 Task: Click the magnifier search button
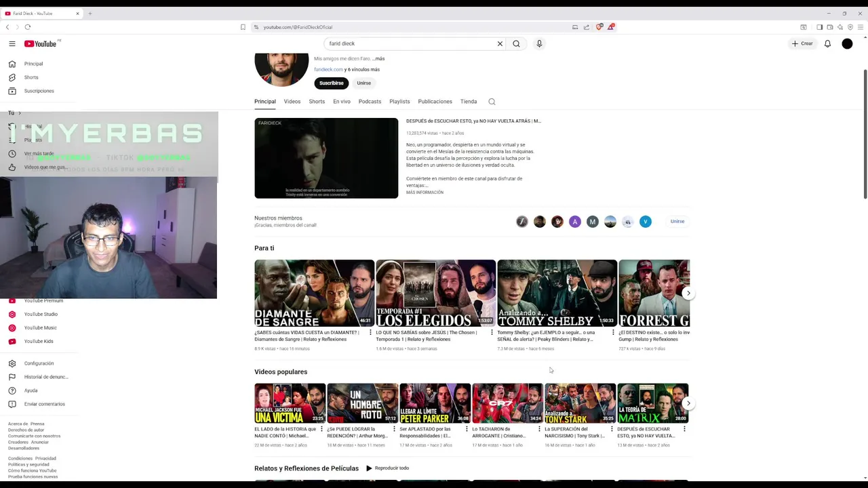coord(516,43)
